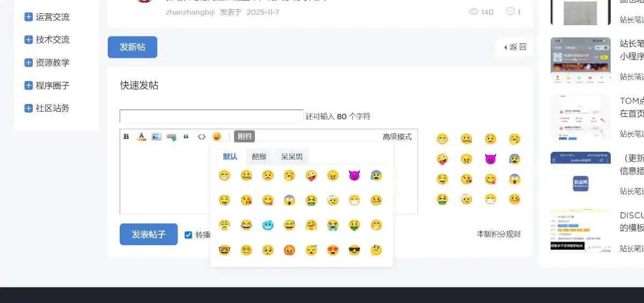This screenshot has height=303, width=644.
Task: Choose the pleading eyes emoji
Action: point(267,250)
